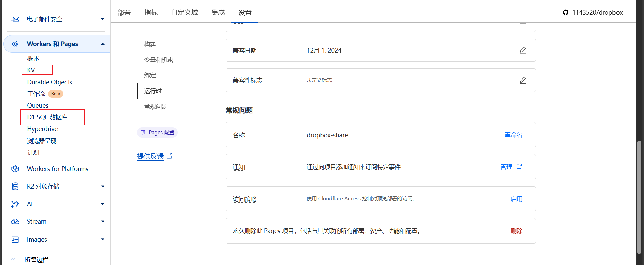
Task: Click the edit pencil for 兼容日期
Action: click(523, 50)
